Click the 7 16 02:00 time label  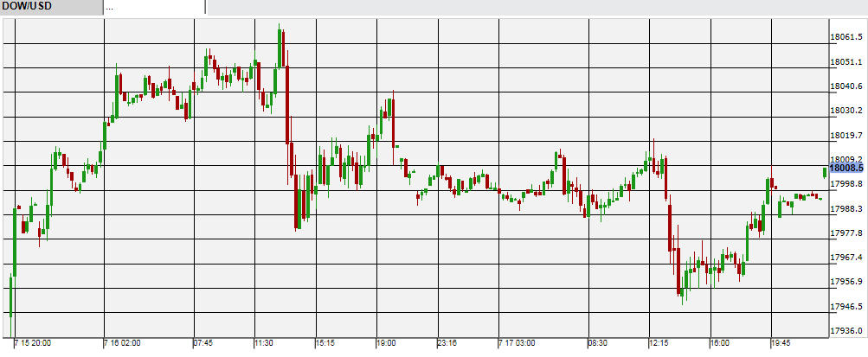(x=124, y=343)
